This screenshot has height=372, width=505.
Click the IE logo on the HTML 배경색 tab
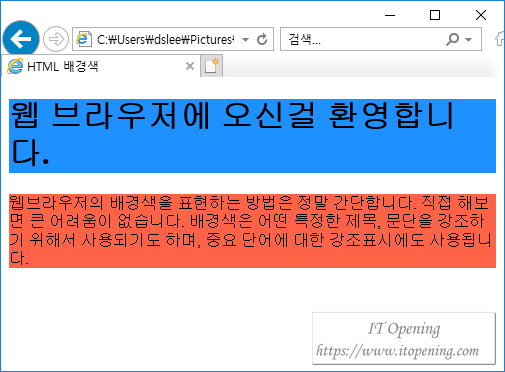click(15, 66)
